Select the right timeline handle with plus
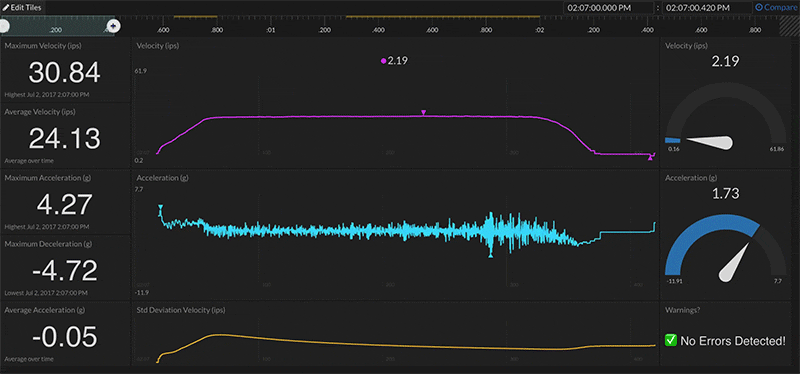 pos(114,26)
